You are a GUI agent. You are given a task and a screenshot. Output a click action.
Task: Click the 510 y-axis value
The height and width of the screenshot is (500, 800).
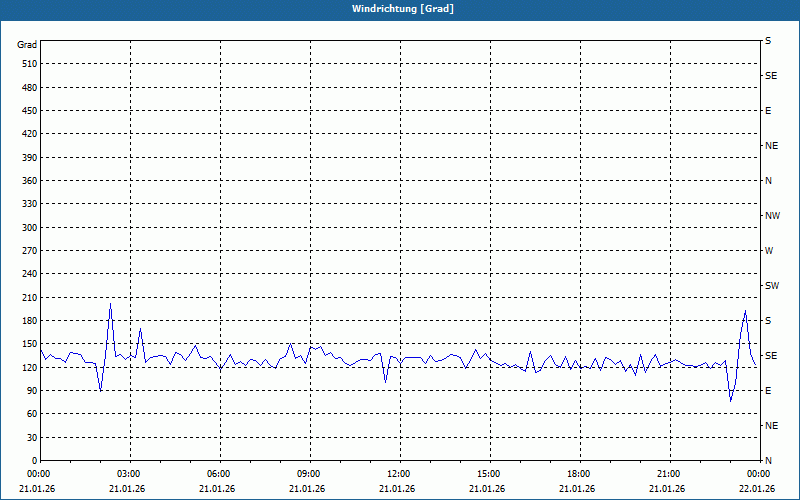[30, 64]
